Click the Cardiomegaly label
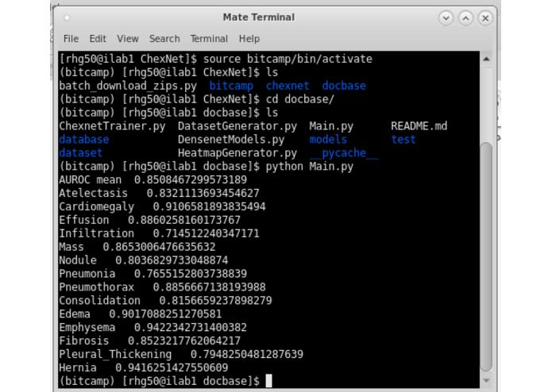The image size is (552, 392). (96, 207)
